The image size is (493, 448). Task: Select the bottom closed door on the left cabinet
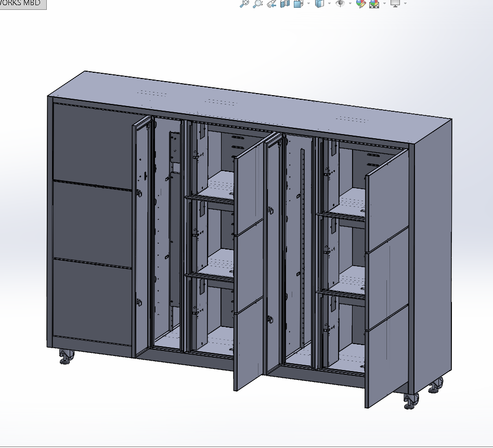(92, 301)
